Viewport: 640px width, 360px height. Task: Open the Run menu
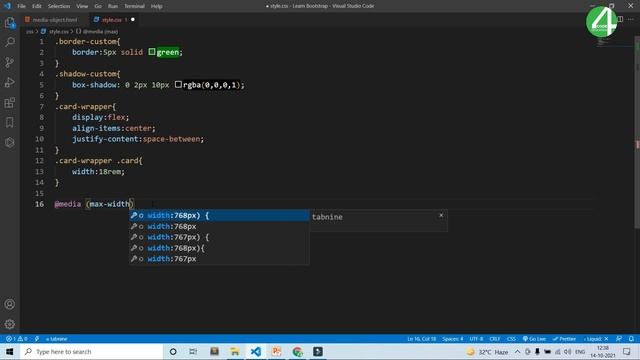tap(113, 6)
